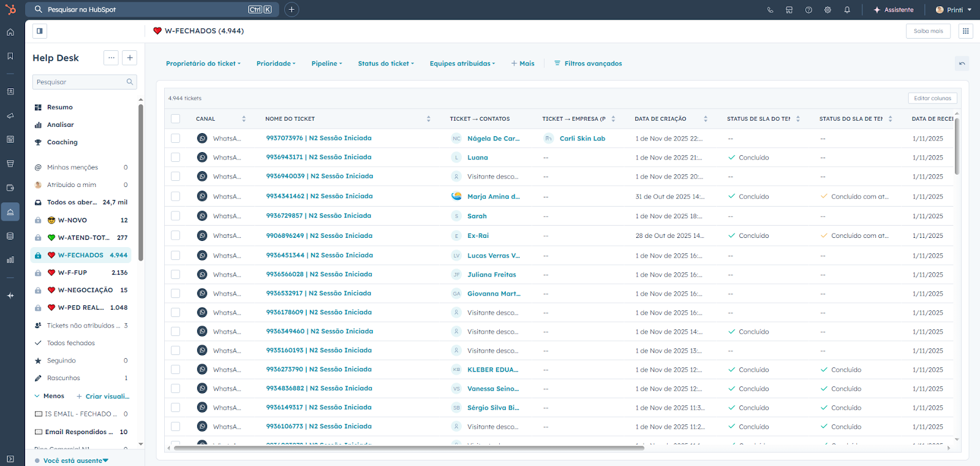This screenshot has height=466, width=980.
Task: Open the W-NOVO view in sidebar
Action: (72, 220)
